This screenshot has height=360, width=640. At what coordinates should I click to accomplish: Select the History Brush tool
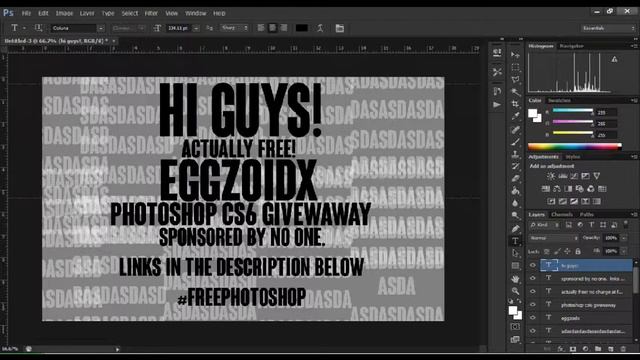pos(516,167)
